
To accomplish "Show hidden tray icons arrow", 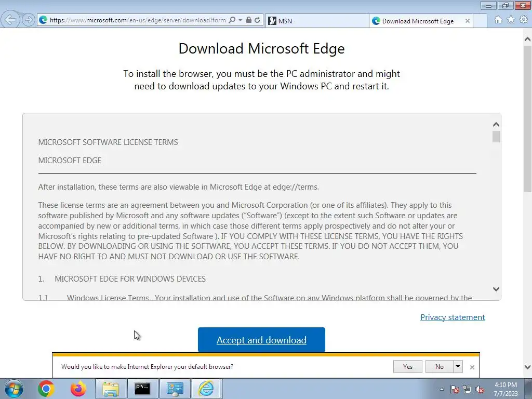I will click(x=442, y=390).
